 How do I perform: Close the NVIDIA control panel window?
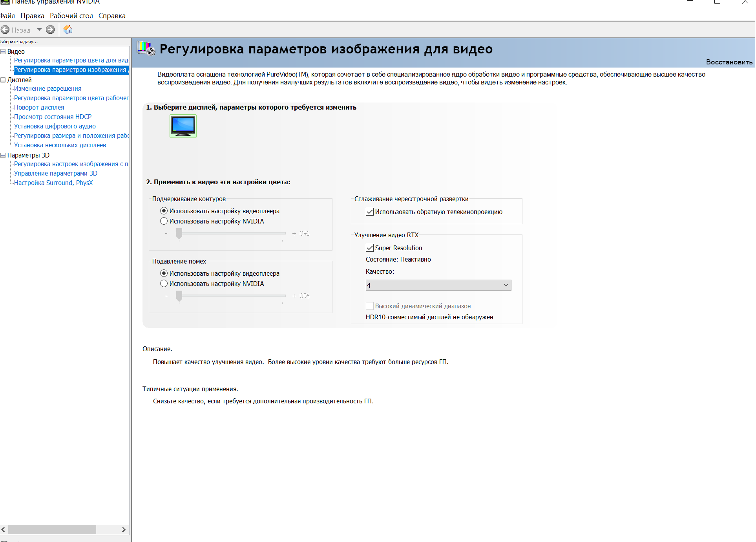[745, 2]
